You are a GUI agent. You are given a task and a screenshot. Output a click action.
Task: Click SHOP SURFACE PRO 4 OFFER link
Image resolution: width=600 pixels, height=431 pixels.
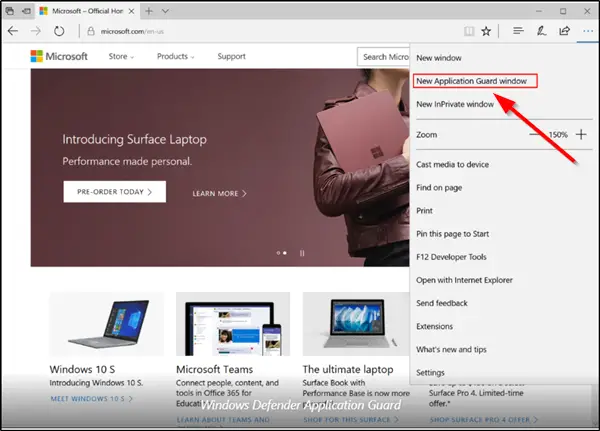point(483,420)
